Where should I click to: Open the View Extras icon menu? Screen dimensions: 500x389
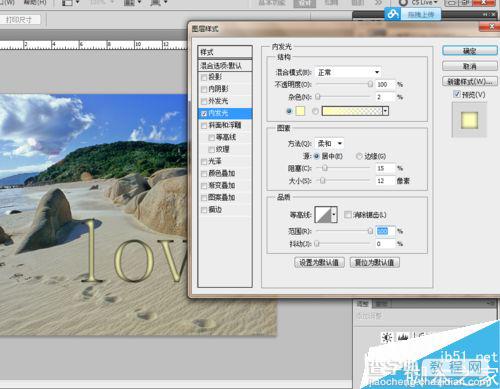(x=71, y=3)
